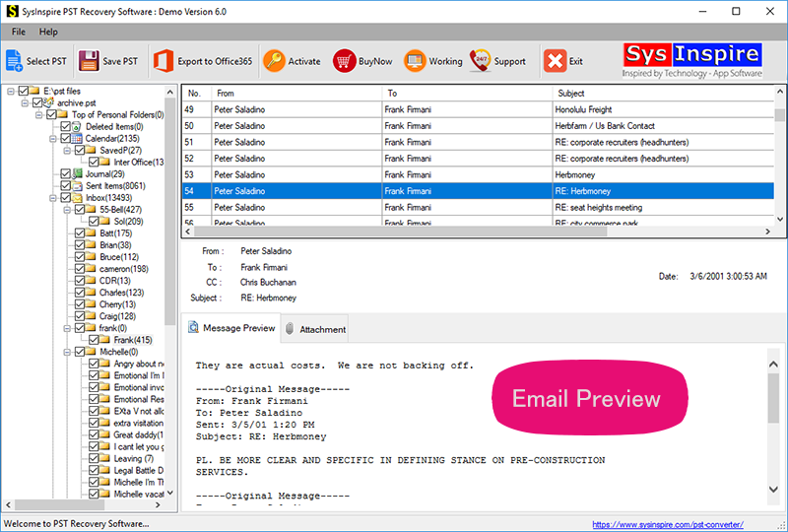Screen dimensions: 788x532
Task: Toggle the Deleted Items(0) checkbox
Action: [x=65, y=127]
